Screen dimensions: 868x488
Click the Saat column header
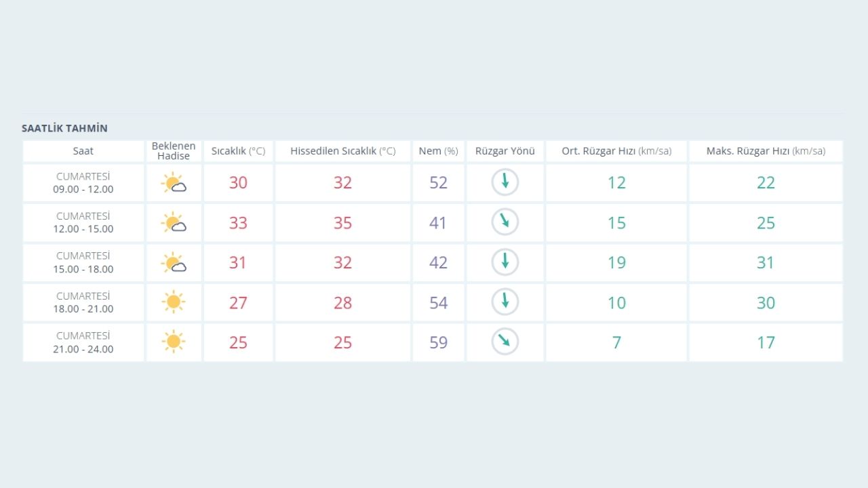click(83, 151)
